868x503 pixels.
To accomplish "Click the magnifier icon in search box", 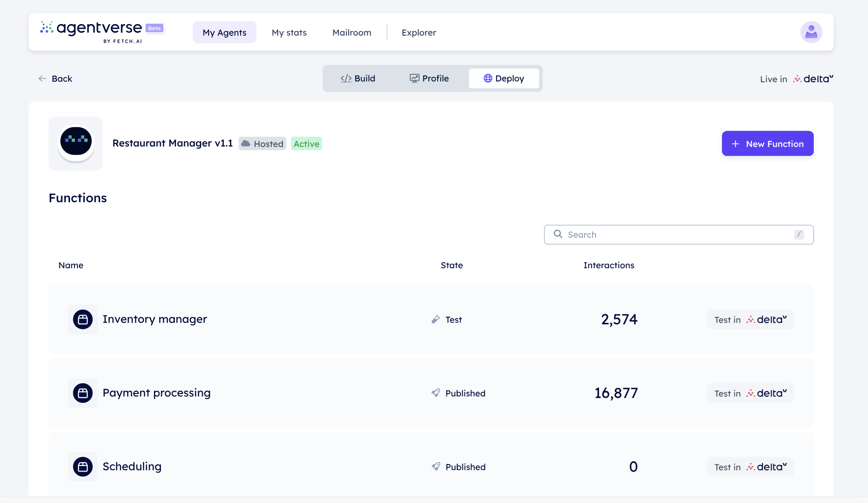I will pos(558,234).
